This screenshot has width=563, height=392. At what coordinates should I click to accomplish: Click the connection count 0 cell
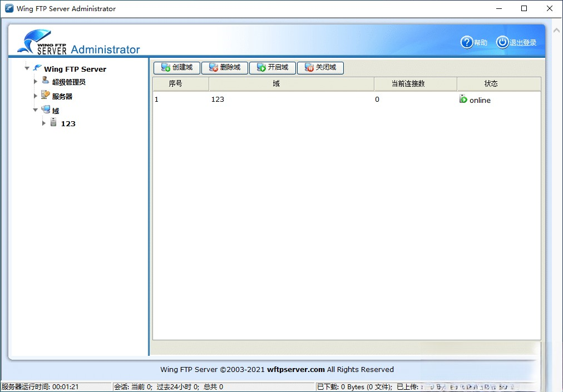[x=377, y=100]
